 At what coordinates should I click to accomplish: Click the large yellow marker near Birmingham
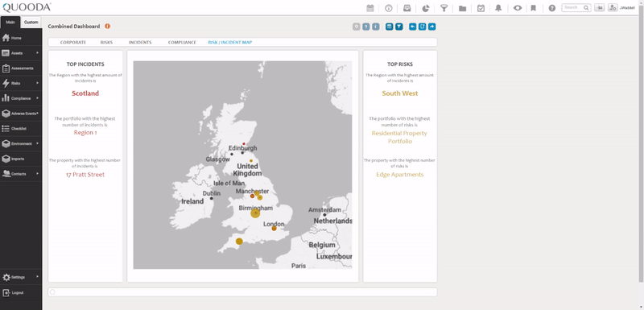coord(255,213)
